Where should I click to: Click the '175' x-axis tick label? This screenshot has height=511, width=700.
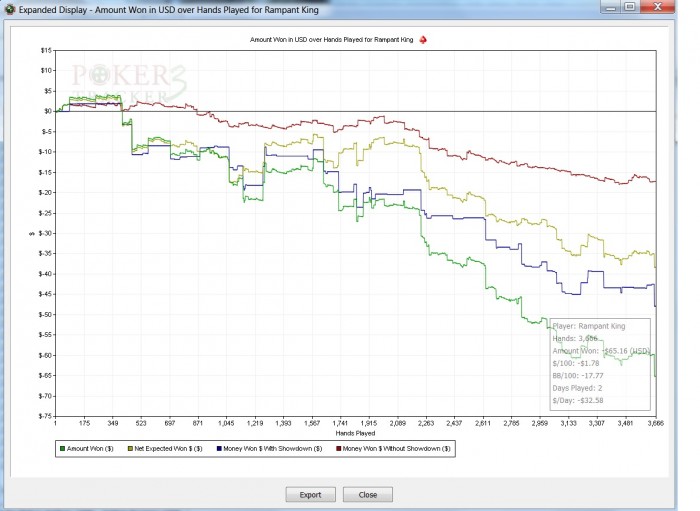[84, 423]
